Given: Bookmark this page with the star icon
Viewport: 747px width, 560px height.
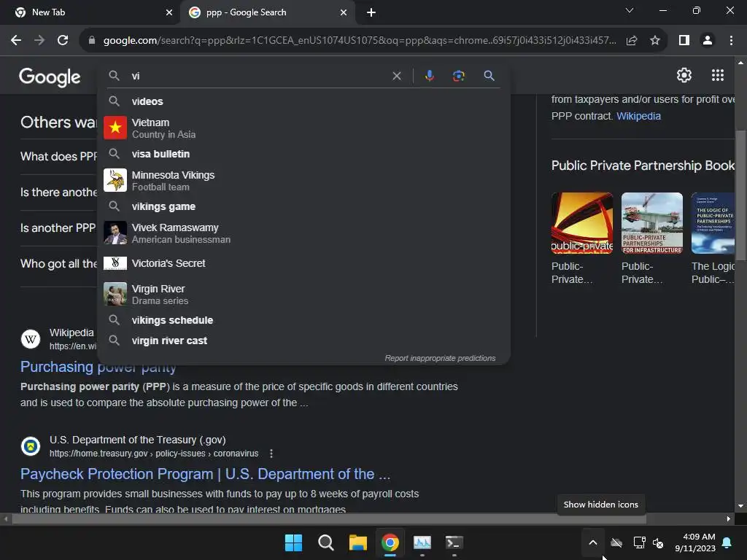Looking at the screenshot, I should pyautogui.click(x=655, y=41).
